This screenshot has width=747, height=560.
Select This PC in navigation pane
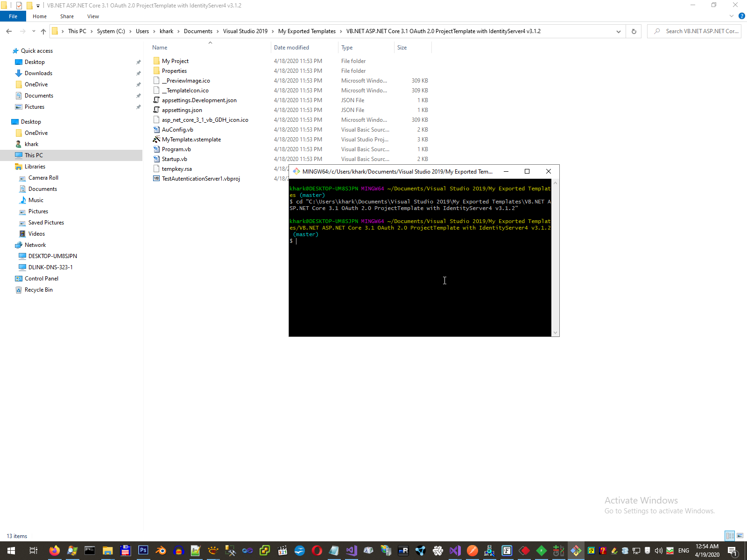click(x=34, y=155)
